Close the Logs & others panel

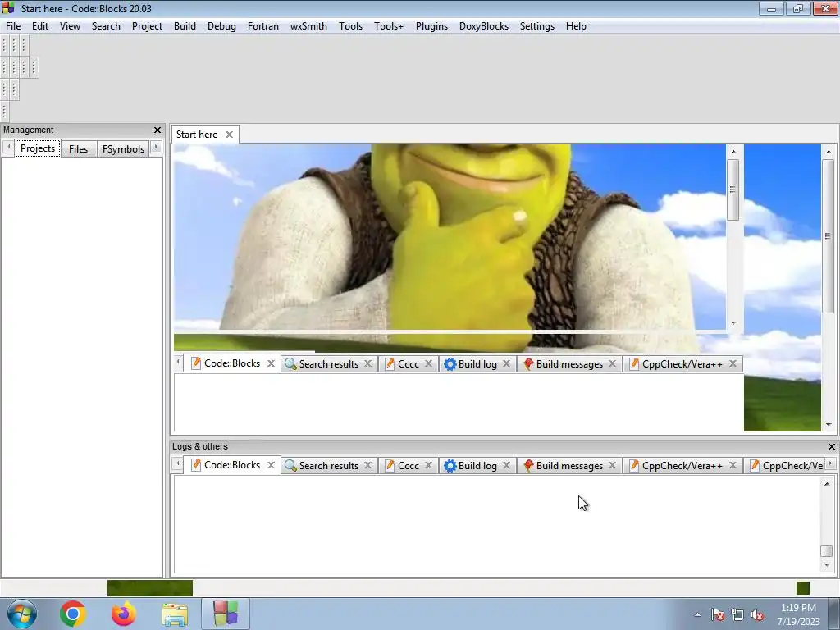coord(832,446)
